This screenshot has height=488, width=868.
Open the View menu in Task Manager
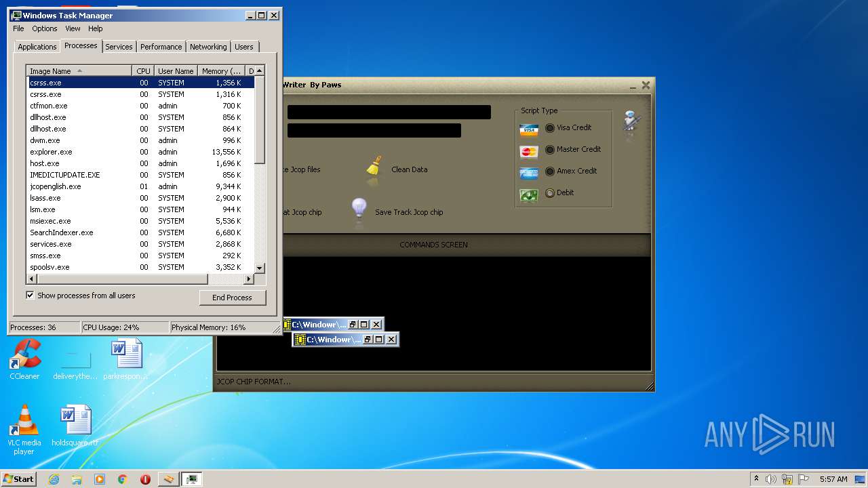(x=73, y=28)
